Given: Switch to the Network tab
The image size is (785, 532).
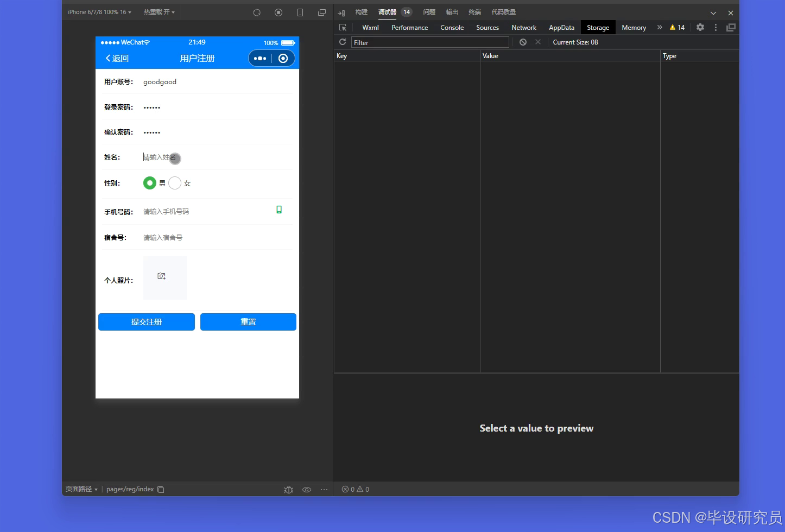Looking at the screenshot, I should coord(524,27).
